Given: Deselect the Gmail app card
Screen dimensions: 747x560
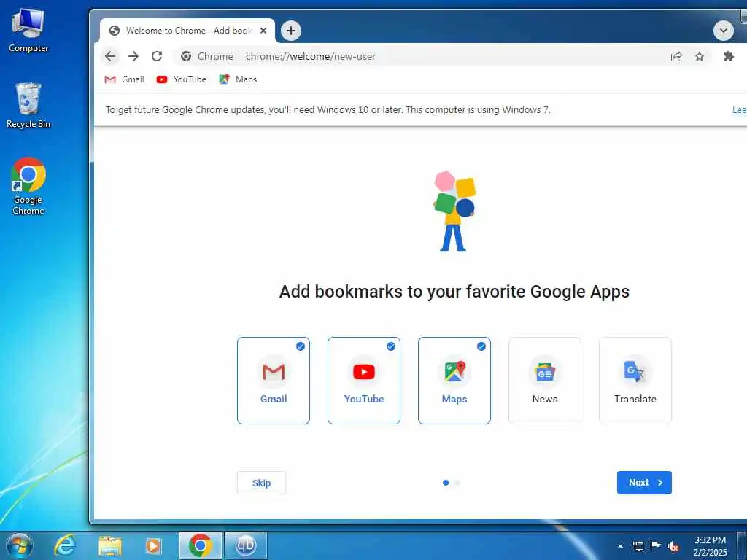Looking at the screenshot, I should (x=274, y=381).
